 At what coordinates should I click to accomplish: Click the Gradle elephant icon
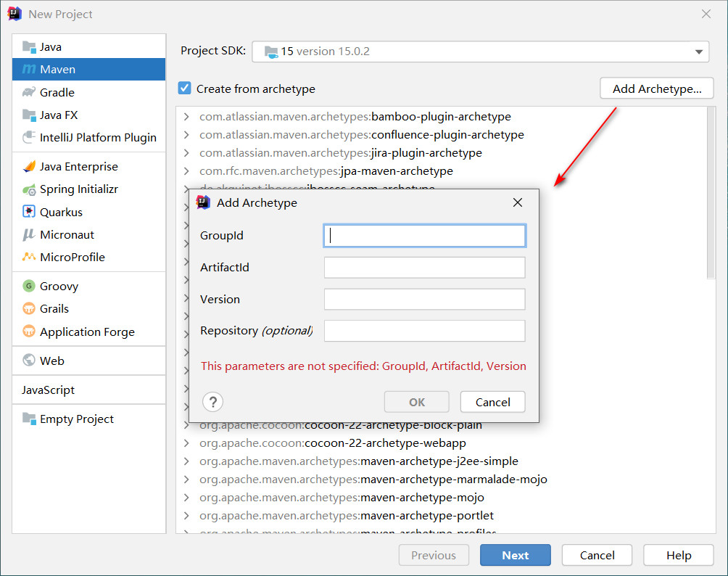(29, 92)
